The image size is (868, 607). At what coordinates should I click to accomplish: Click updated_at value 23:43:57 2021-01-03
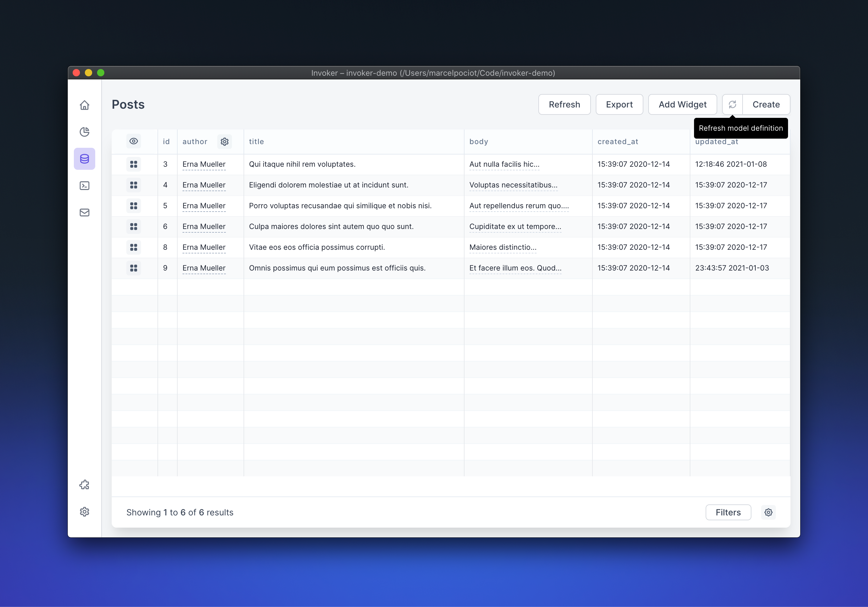pos(732,268)
